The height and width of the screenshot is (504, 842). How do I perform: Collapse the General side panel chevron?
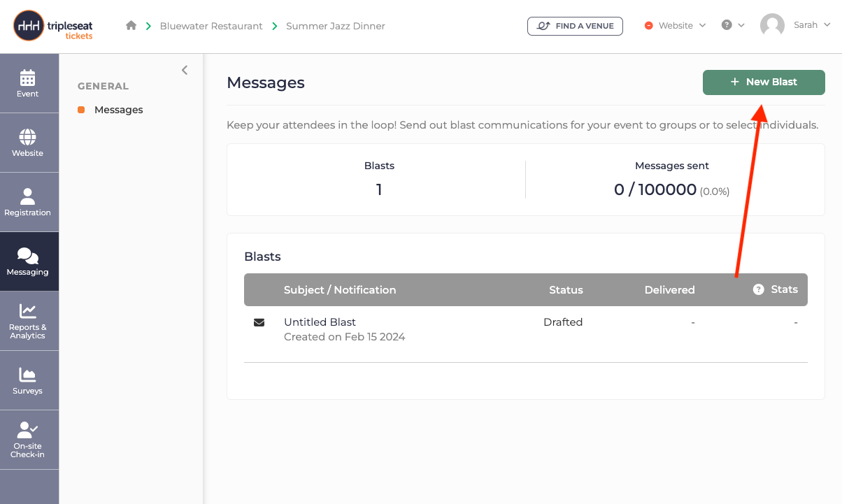tap(185, 70)
